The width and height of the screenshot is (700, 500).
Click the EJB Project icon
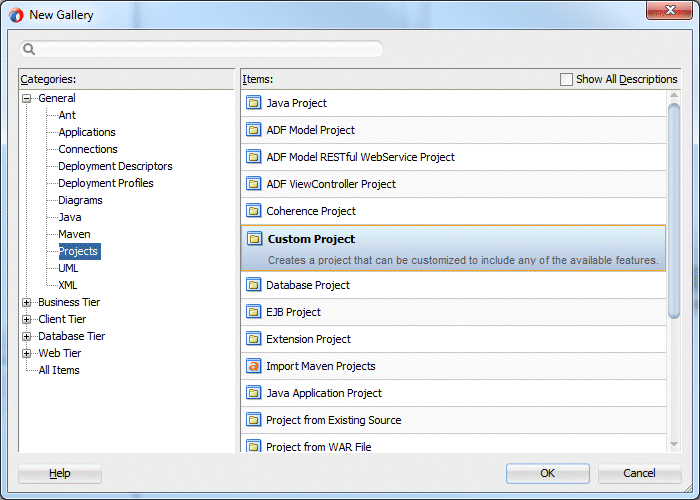click(254, 312)
